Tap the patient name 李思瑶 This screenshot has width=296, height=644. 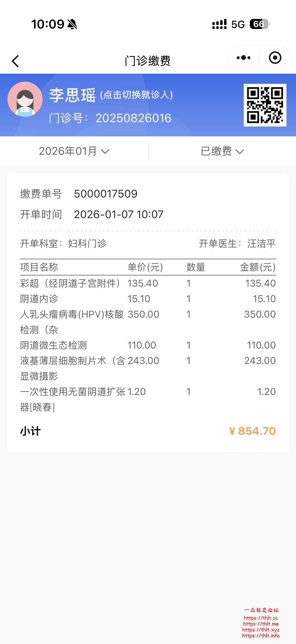pos(72,95)
